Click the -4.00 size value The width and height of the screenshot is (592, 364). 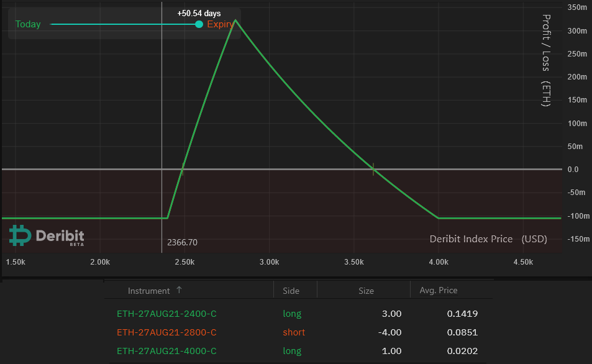point(389,332)
